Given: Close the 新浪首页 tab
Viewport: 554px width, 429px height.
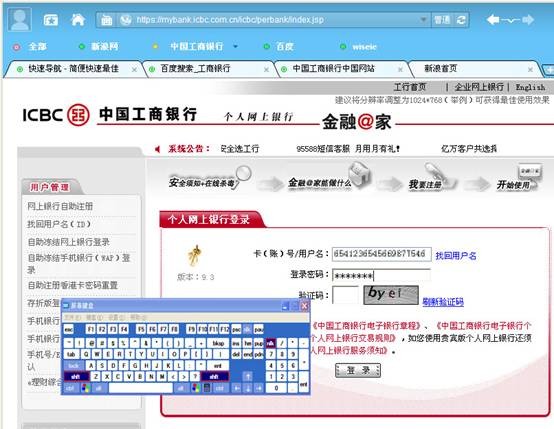Looking at the screenshot, I should pyautogui.click(x=530, y=70).
